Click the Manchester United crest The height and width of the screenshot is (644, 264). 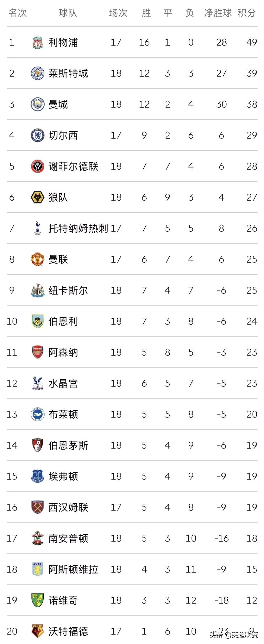tap(38, 259)
